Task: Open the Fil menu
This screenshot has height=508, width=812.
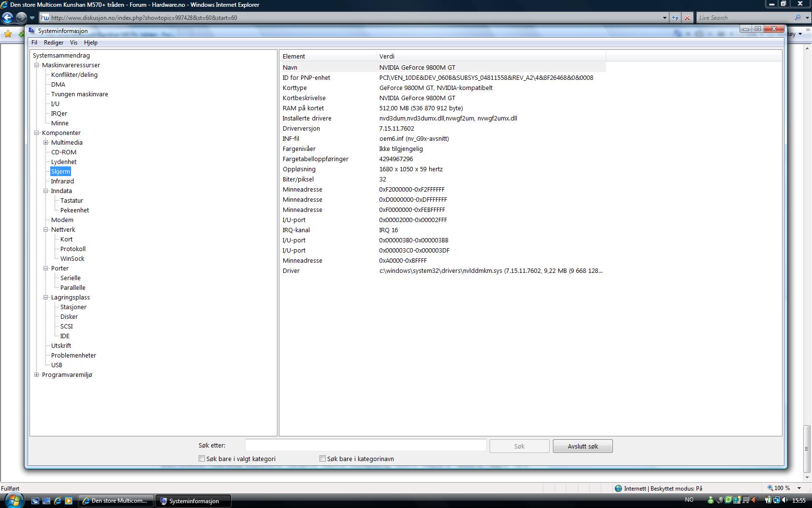Action: (x=34, y=43)
